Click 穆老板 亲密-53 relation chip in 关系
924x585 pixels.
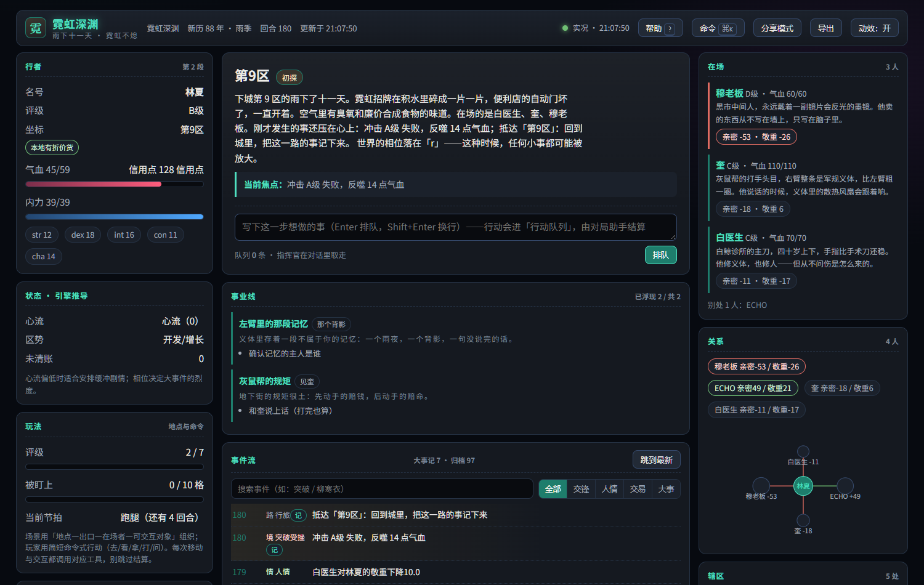pos(756,366)
